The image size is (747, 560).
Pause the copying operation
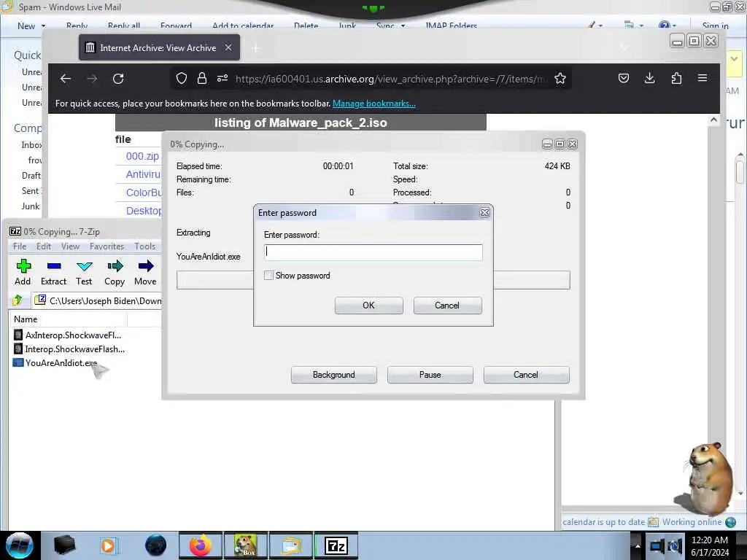tap(430, 375)
